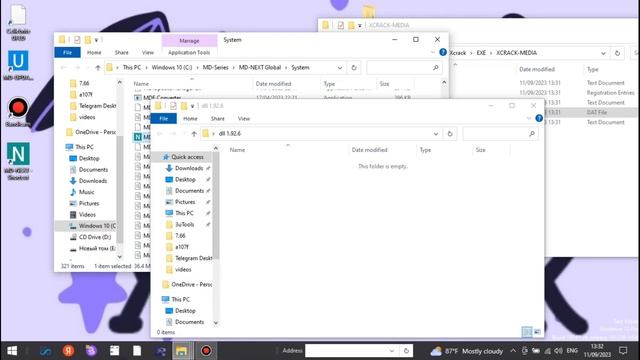This screenshot has height=360, width=640.
Task: Expand the ribbon in dll 1.92.6 window
Action: tap(529, 118)
